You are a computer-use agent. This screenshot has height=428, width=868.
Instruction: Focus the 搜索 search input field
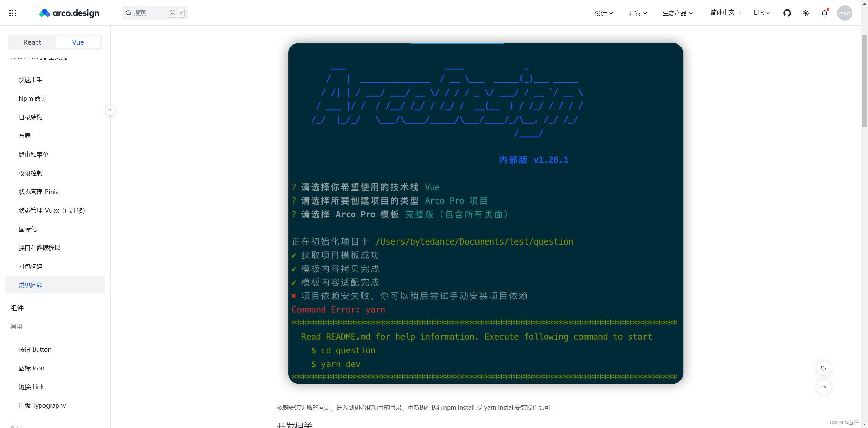coord(155,13)
